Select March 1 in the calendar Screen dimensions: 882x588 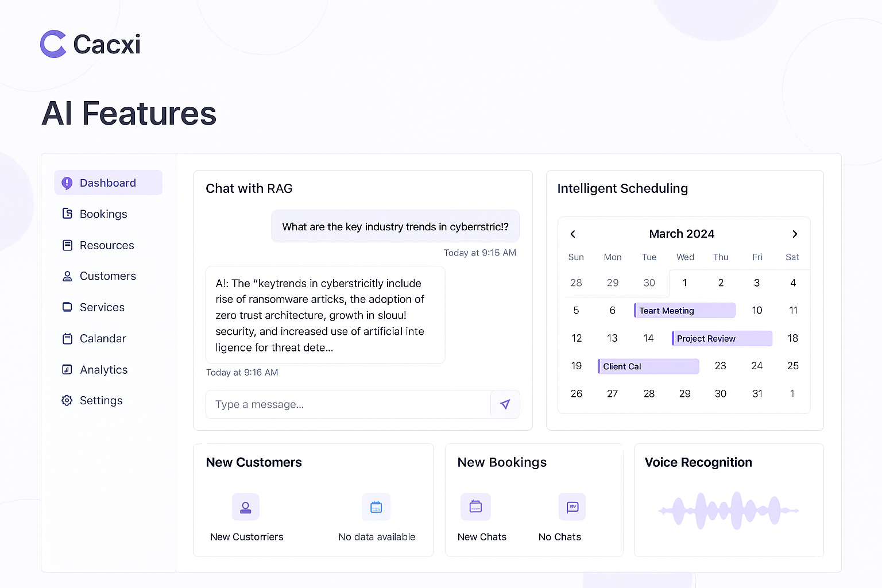click(x=685, y=283)
